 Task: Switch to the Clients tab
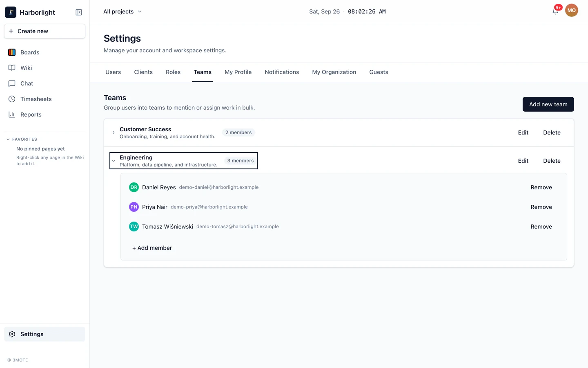[143, 72]
